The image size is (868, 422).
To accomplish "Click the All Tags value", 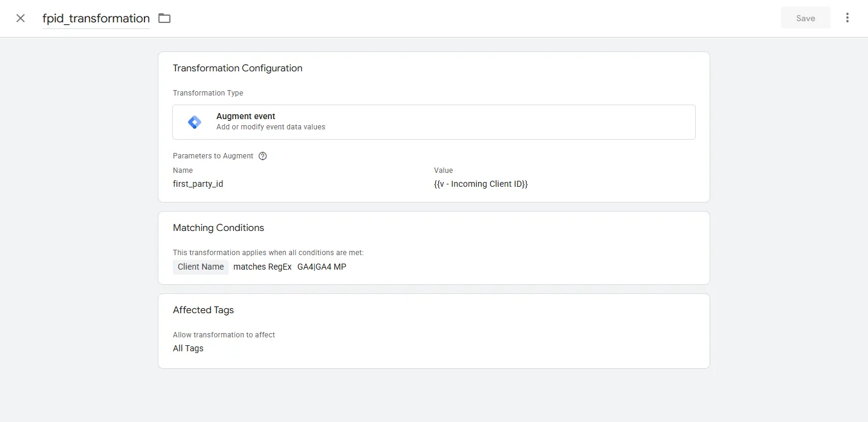I will (x=188, y=348).
